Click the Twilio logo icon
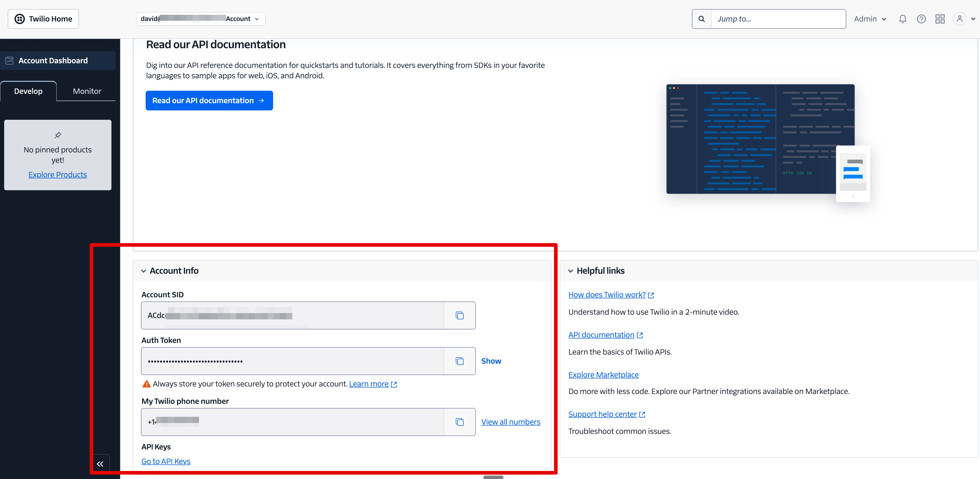980x479 pixels. click(20, 19)
